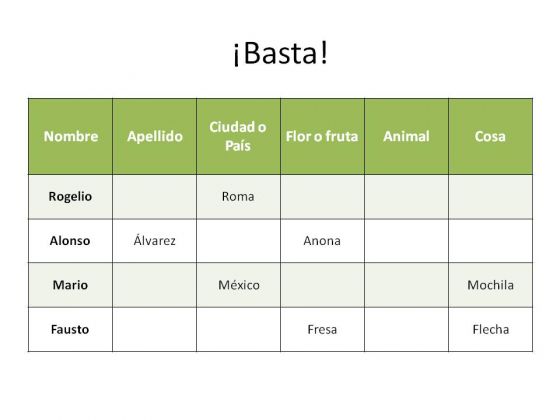Click the Rogelio name cell
This screenshot has height=420, width=560.
click(70, 197)
